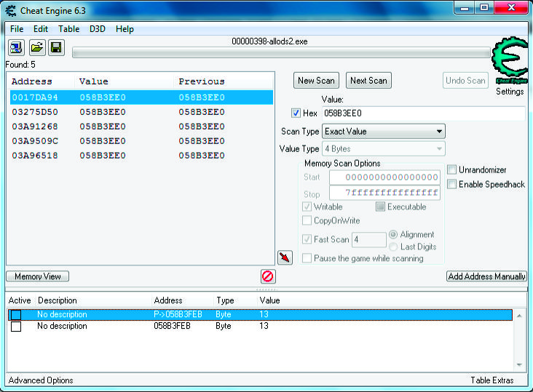Image resolution: width=533 pixels, height=392 pixels.
Task: Activate the pointer P->058B3FEB entry checkbox
Action: coord(16,315)
